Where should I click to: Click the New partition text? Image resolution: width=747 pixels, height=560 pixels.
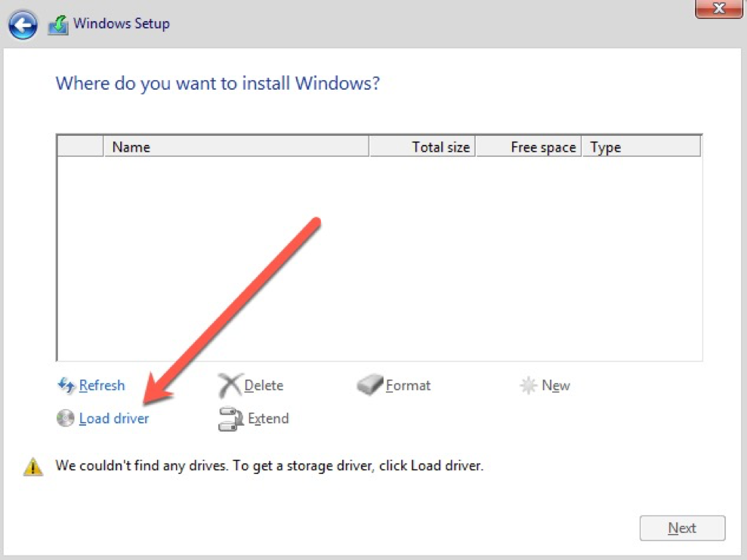(556, 385)
